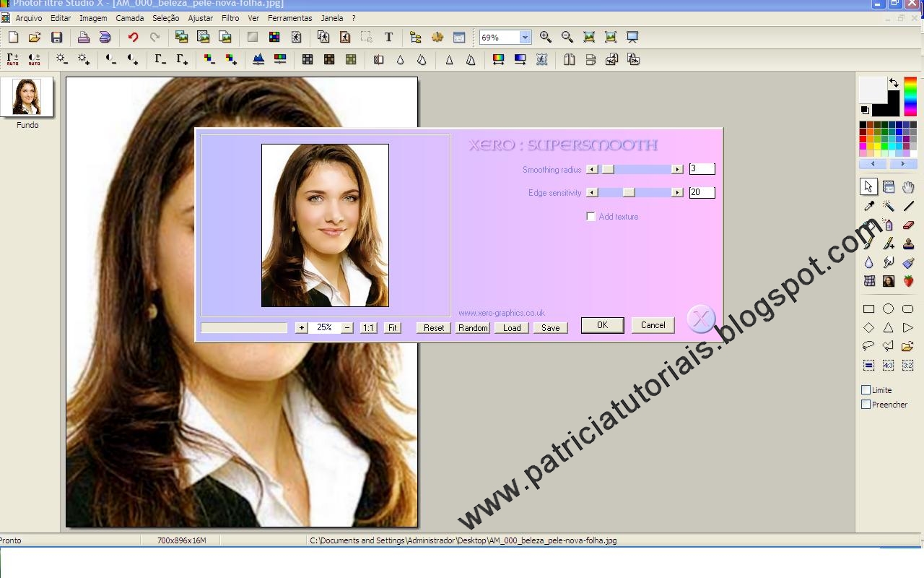
Task: Open the 69% zoom dropdown
Action: [525, 38]
